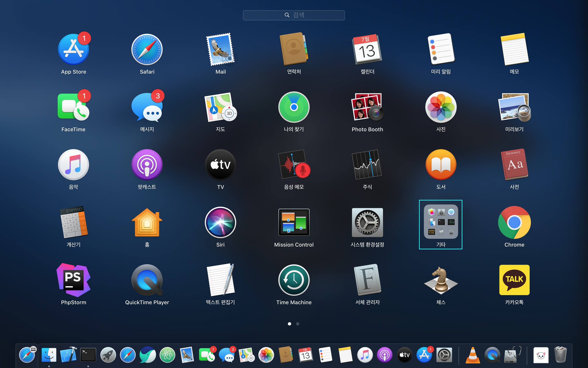
Task: Open FaceTime from the Launchpad grid
Action: pyautogui.click(x=73, y=107)
